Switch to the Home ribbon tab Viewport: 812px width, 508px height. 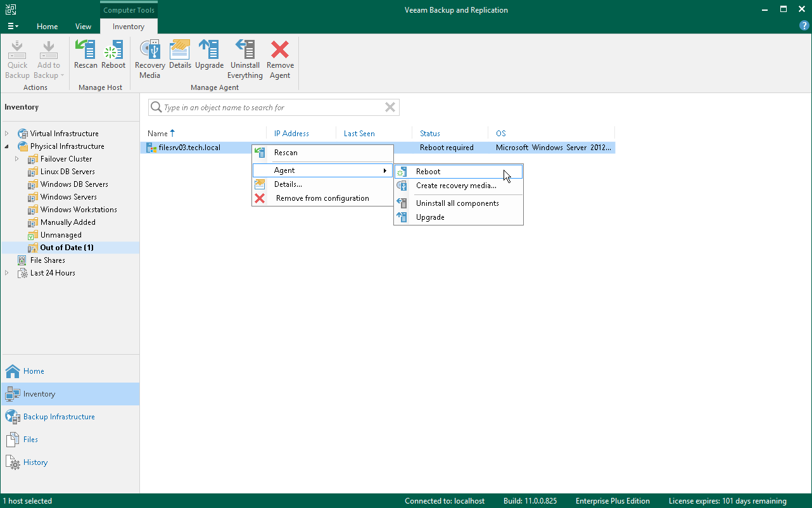[48, 27]
